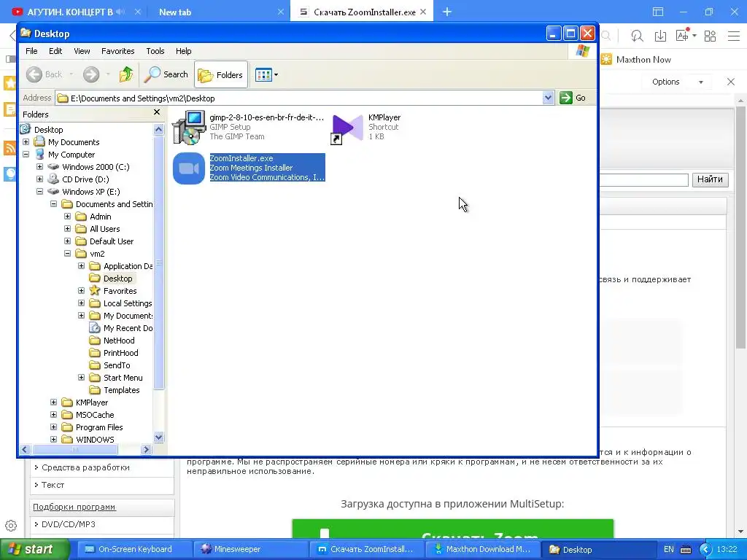Open the File menu

[31, 51]
